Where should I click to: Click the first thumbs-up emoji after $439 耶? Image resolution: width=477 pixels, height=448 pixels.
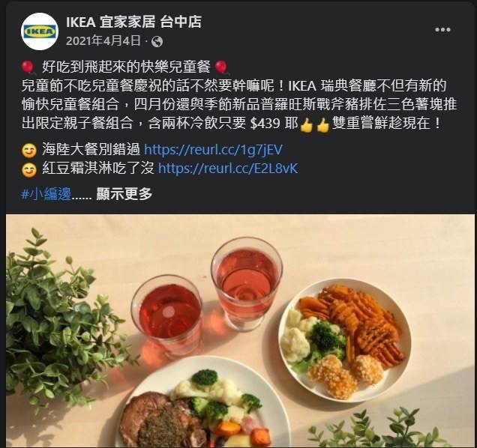coord(306,124)
